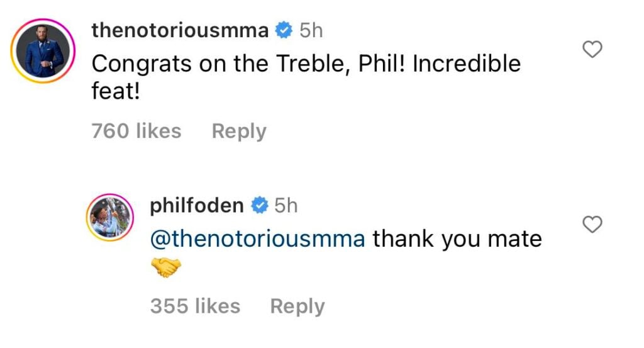
Task: Click verified badge next to philfoden
Action: [x=260, y=205]
